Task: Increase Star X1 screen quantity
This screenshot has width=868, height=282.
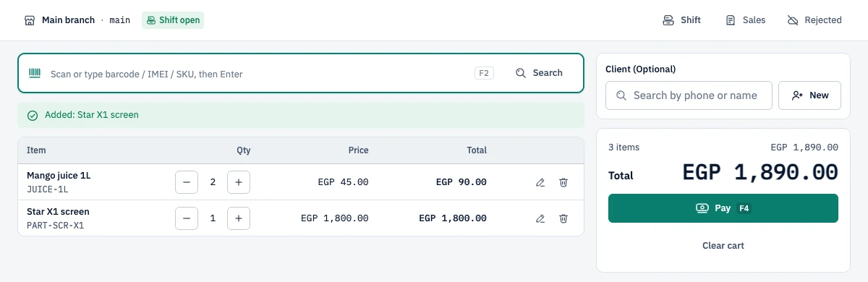Action: coord(239,218)
